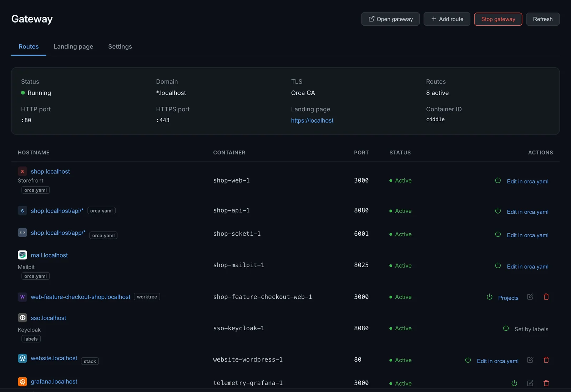Click the Grafana icon
571x392 pixels.
(x=22, y=382)
